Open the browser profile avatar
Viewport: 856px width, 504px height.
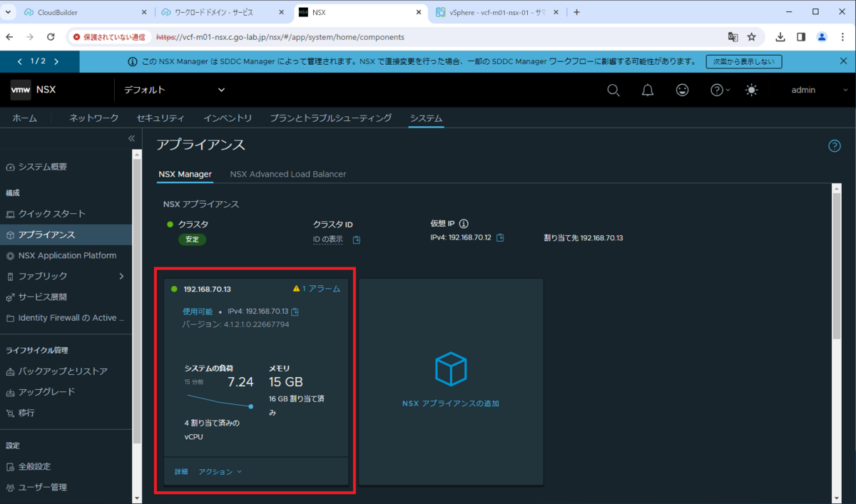pyautogui.click(x=822, y=37)
